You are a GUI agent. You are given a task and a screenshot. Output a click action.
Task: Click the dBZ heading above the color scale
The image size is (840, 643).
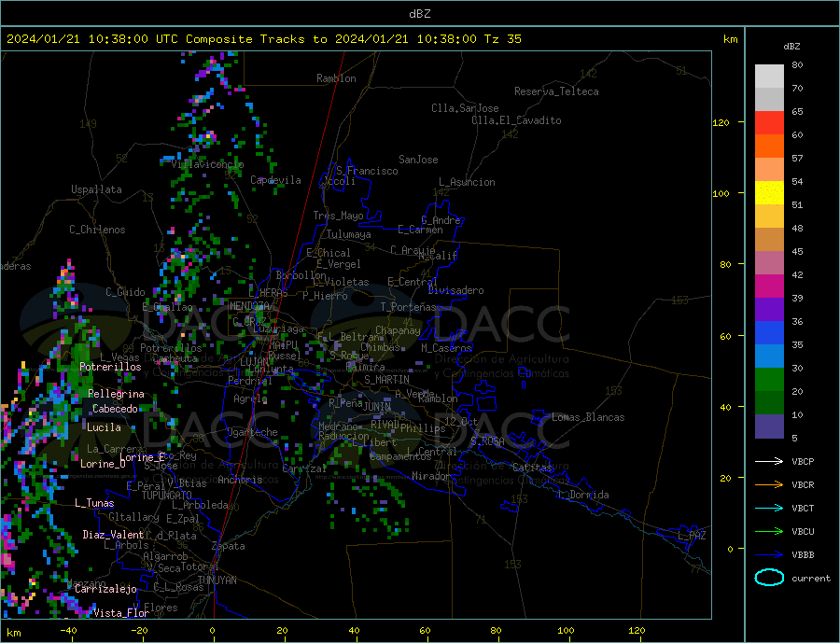coord(791,47)
